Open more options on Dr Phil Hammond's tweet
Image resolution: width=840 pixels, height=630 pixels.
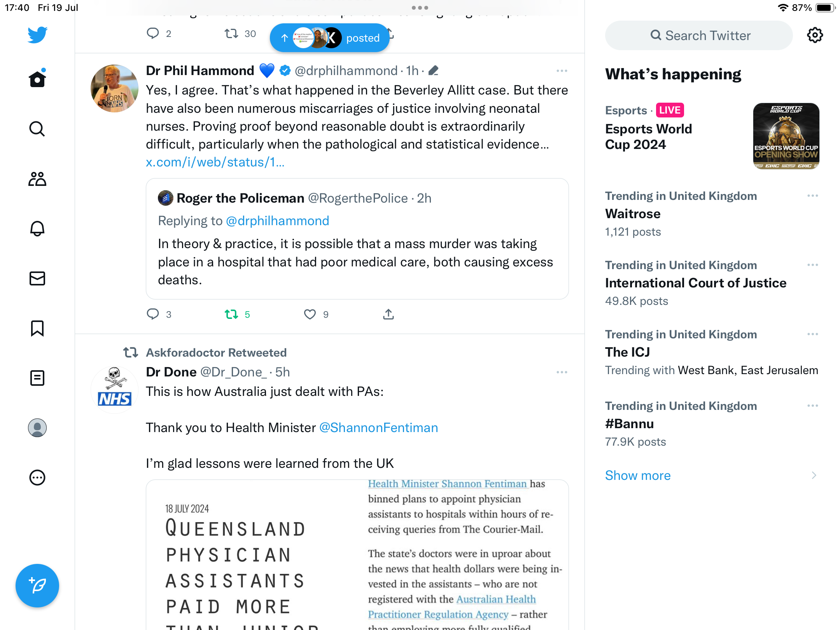point(562,71)
